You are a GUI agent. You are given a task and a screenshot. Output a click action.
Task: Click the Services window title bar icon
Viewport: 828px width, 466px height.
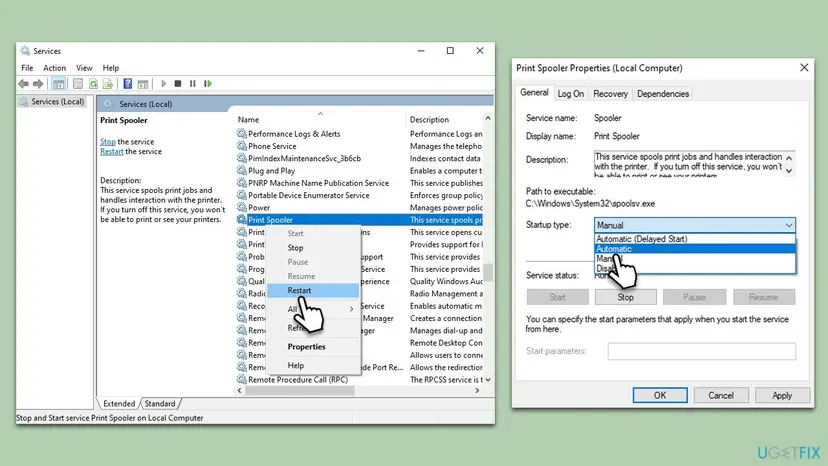click(x=25, y=51)
